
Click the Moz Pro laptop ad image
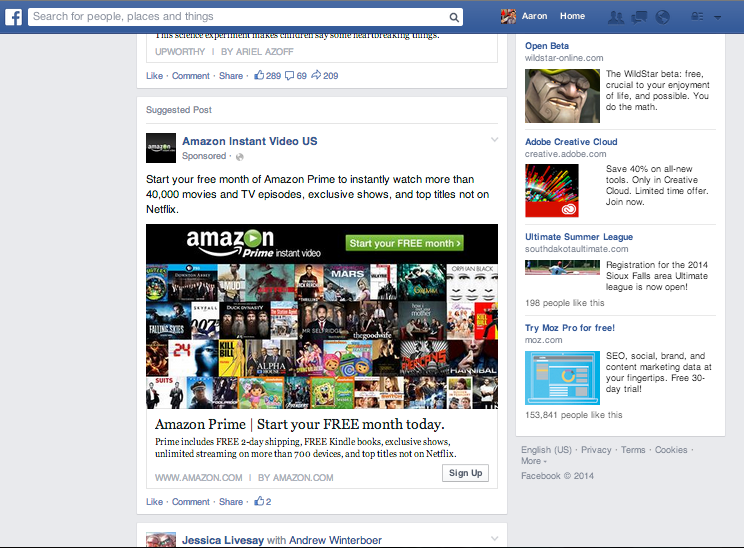562,378
